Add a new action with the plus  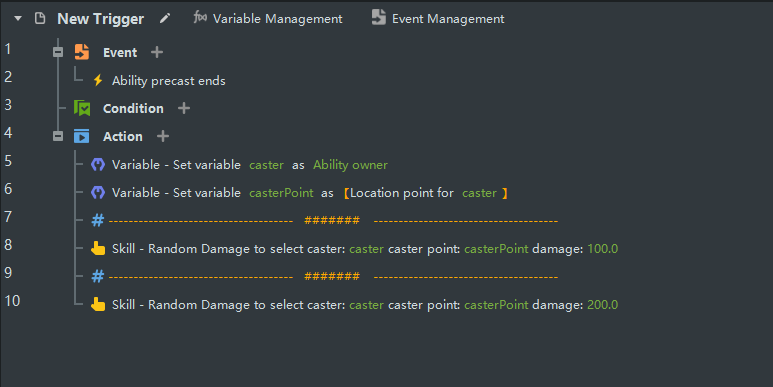coord(163,136)
